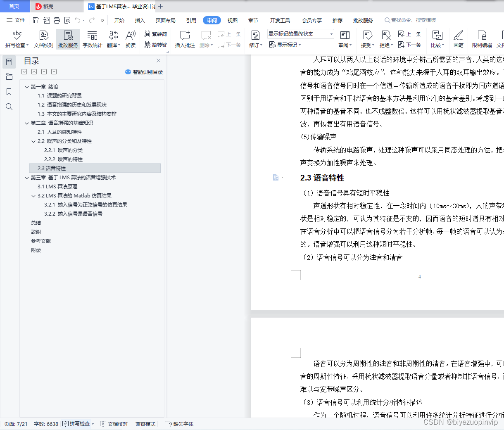Collapse the 第二章 语音增强的基础知识 tree node

[27, 123]
